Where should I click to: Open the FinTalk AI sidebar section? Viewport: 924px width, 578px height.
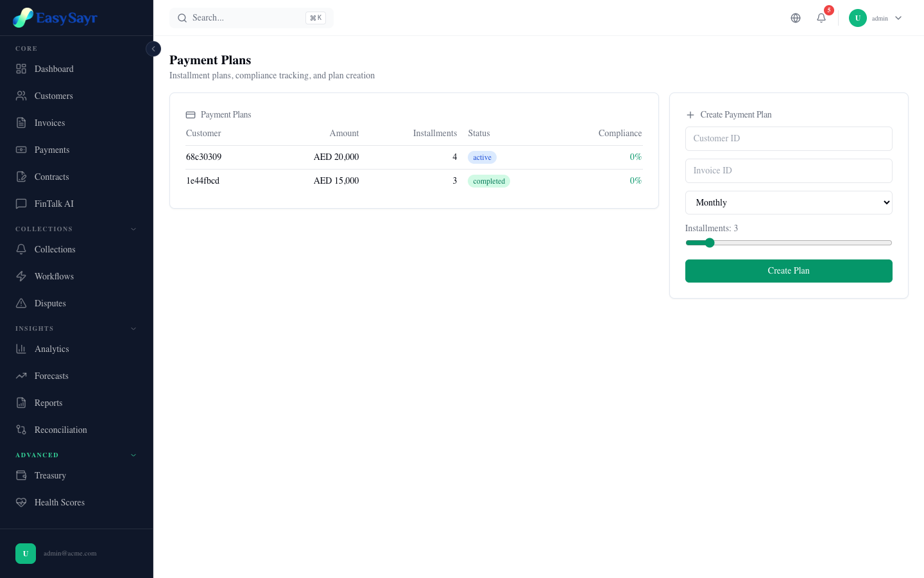pyautogui.click(x=22, y=204)
